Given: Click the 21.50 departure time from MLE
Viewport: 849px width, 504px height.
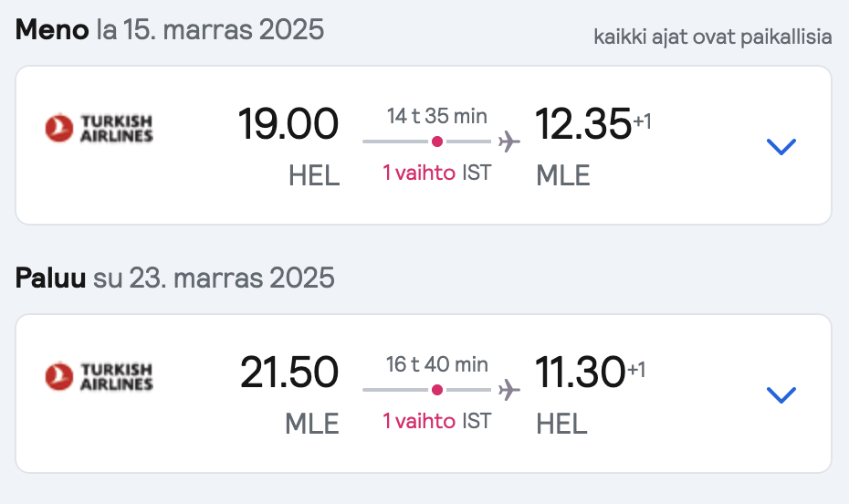Looking at the screenshot, I should [289, 372].
